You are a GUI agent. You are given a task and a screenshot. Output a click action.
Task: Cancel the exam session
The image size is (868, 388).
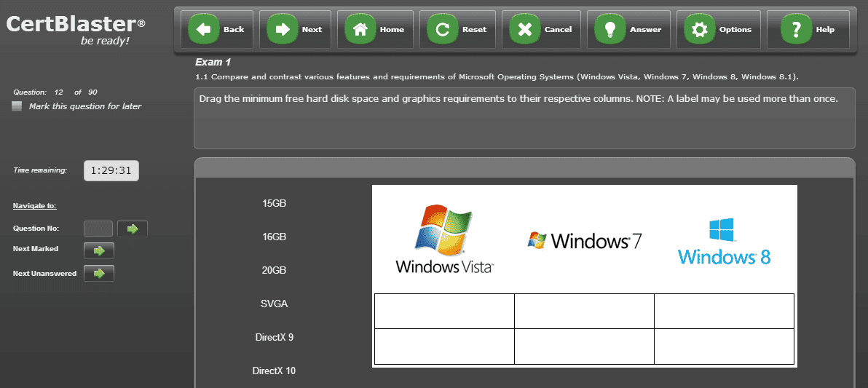[541, 29]
